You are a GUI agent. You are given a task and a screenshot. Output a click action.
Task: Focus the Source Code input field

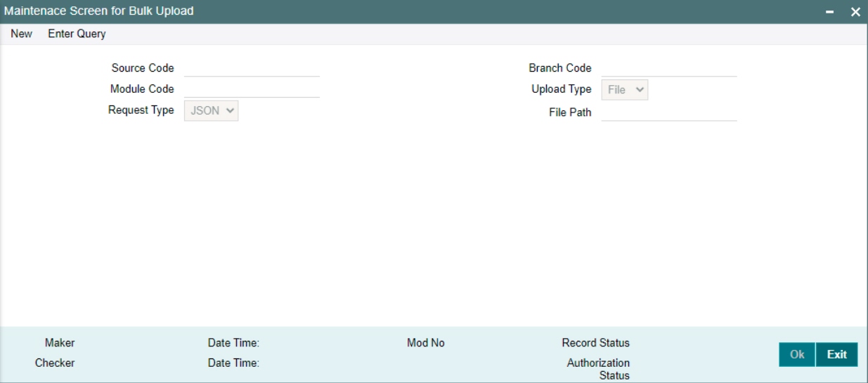pos(252,68)
